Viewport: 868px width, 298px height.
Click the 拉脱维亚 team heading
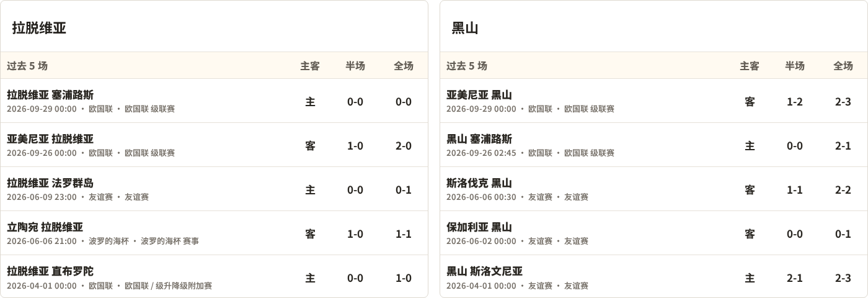39,28
